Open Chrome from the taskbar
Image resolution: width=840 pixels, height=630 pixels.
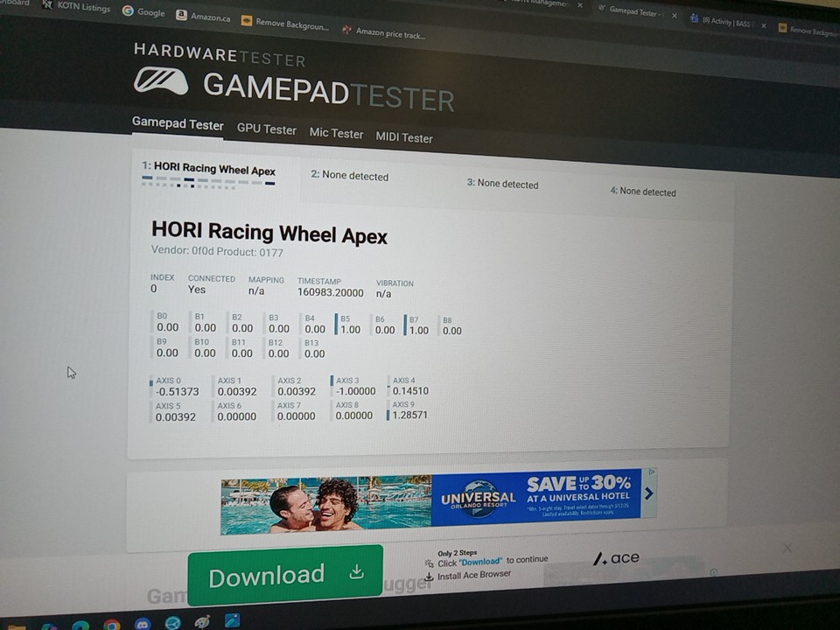coord(112,624)
